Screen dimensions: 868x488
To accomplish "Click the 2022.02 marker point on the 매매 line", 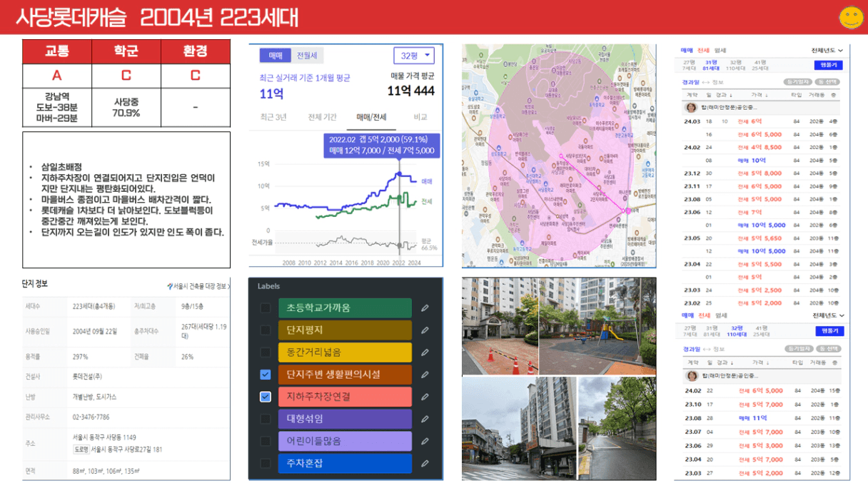I will tap(400, 173).
